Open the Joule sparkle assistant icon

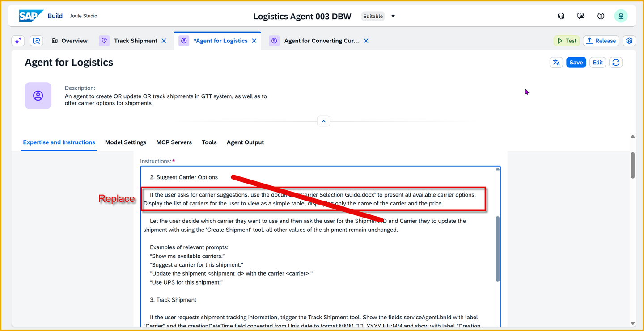point(18,41)
